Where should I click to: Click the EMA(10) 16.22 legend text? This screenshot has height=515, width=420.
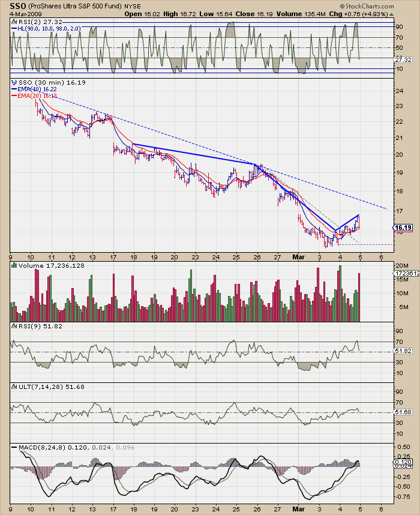[x=37, y=89]
